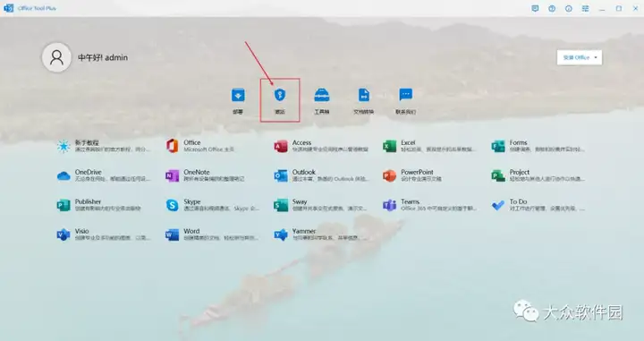
Task: Maximize the Office Tool Plus window
Action: click(x=619, y=8)
